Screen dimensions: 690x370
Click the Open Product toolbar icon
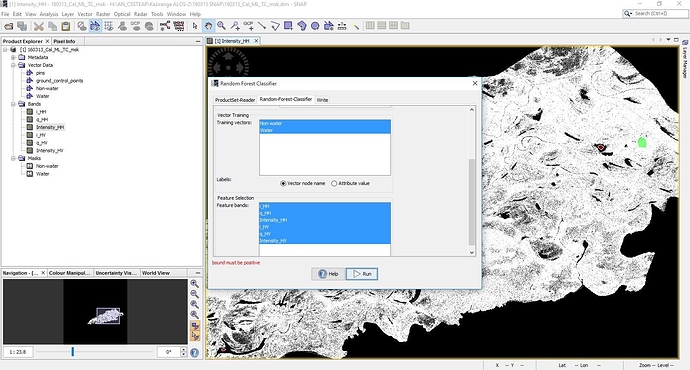point(8,26)
